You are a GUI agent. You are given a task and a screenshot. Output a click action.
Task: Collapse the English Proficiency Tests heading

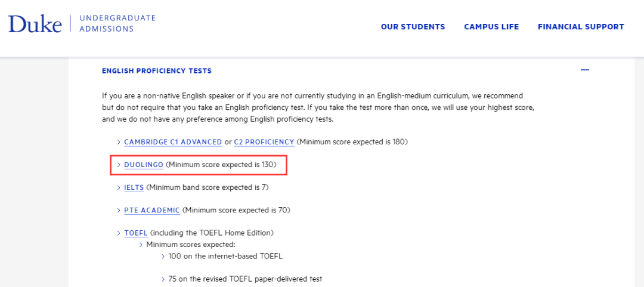156,71
